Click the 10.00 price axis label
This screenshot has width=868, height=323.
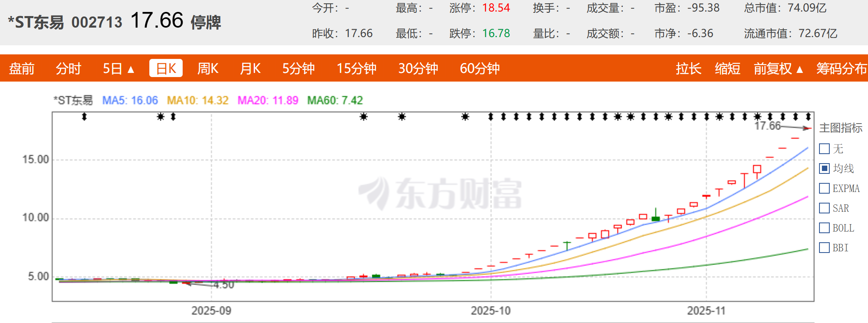pyautogui.click(x=36, y=218)
